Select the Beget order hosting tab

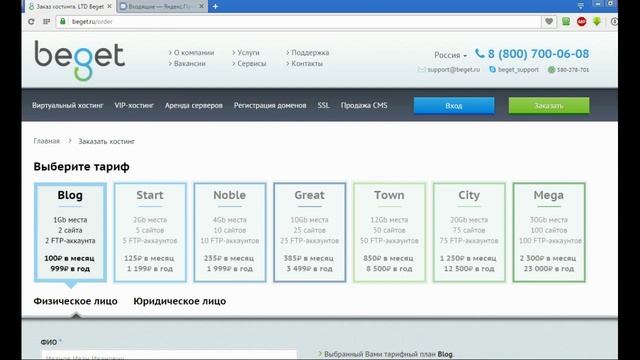[x=69, y=7]
